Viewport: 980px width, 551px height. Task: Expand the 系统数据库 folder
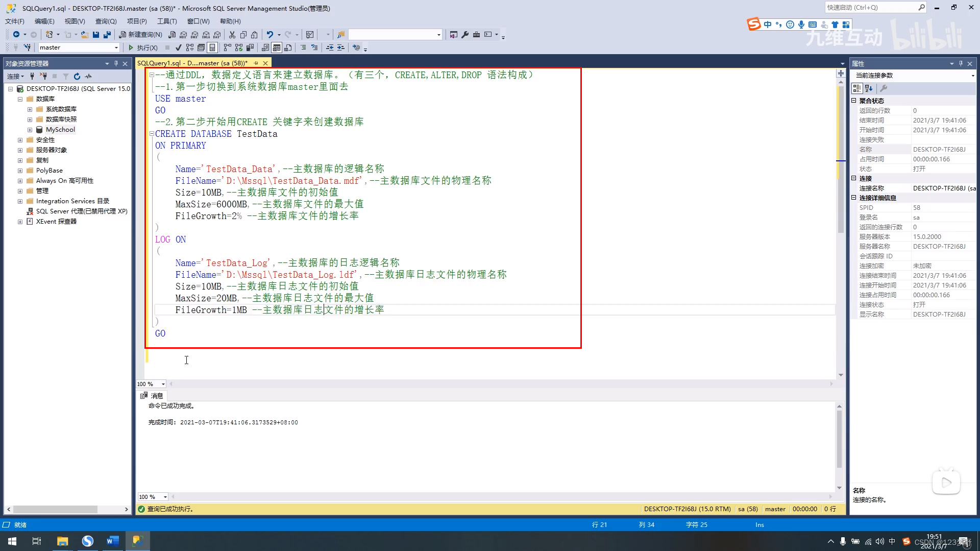click(x=30, y=109)
